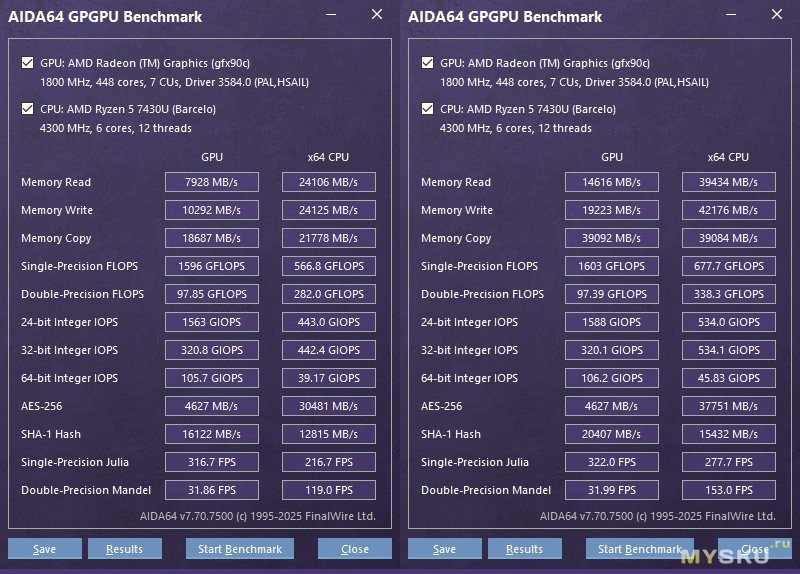Click the 15432 MB/s SHA-1 Hash result
Viewport: 800px width, 574px height.
729,434
